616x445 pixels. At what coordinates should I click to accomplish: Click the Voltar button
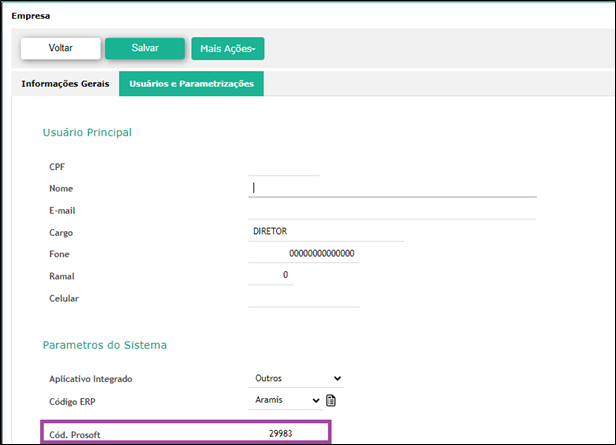60,48
